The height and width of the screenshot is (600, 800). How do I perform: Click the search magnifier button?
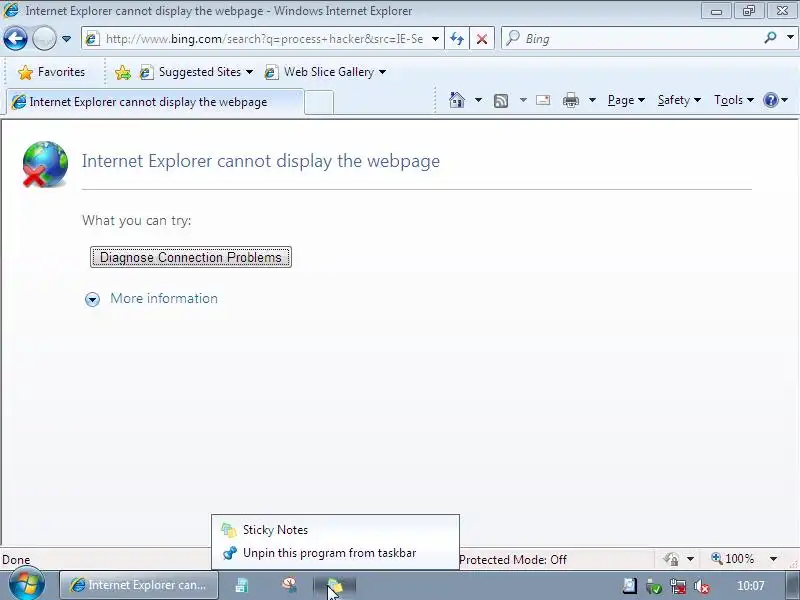point(770,38)
